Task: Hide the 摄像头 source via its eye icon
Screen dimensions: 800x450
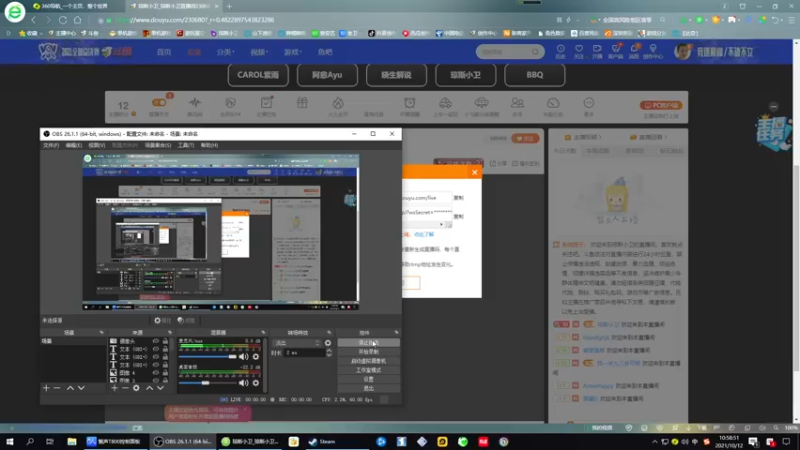Action: 156,341
